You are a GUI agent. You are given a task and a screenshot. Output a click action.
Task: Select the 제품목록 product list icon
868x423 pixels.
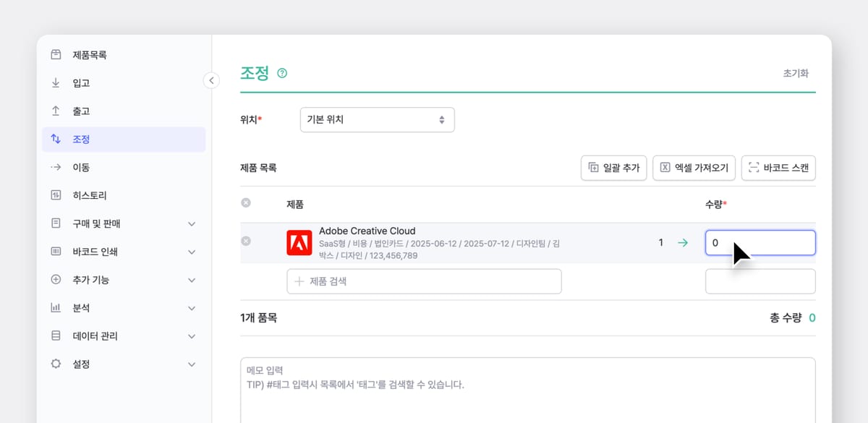point(56,54)
